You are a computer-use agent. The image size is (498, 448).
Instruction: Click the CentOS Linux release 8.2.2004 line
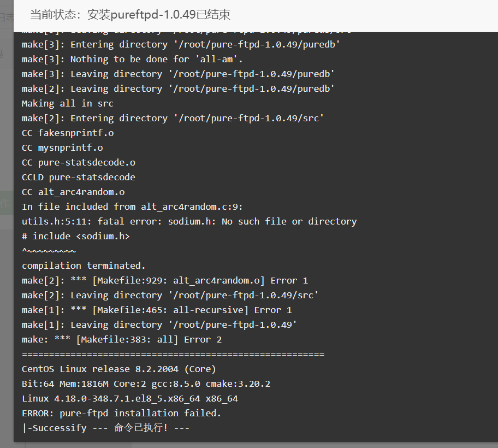click(x=119, y=369)
